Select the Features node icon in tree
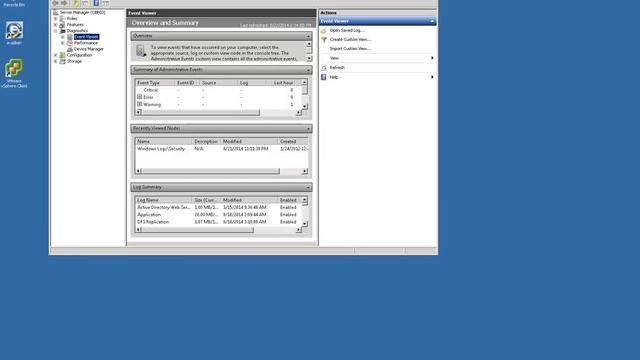This screenshot has height=360, width=640. pos(62,24)
